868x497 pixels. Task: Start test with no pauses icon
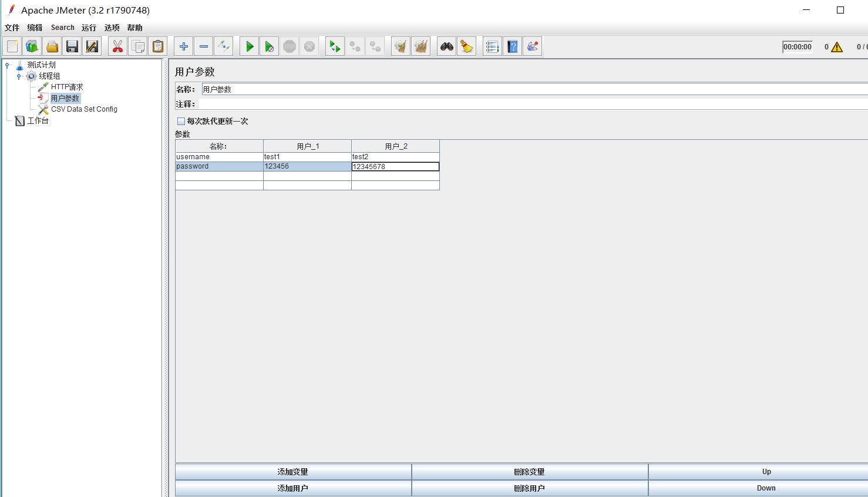270,46
